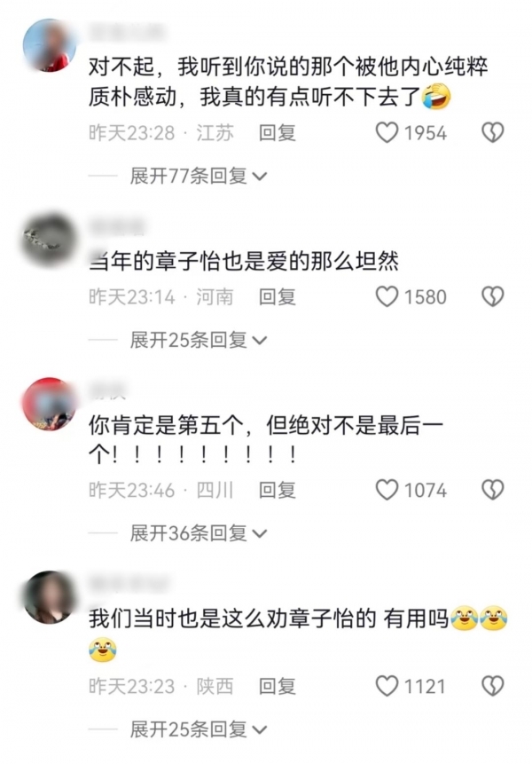This screenshot has width=532, height=764.
Task: Expand 25 replies under the Henan comment
Action: [199, 340]
